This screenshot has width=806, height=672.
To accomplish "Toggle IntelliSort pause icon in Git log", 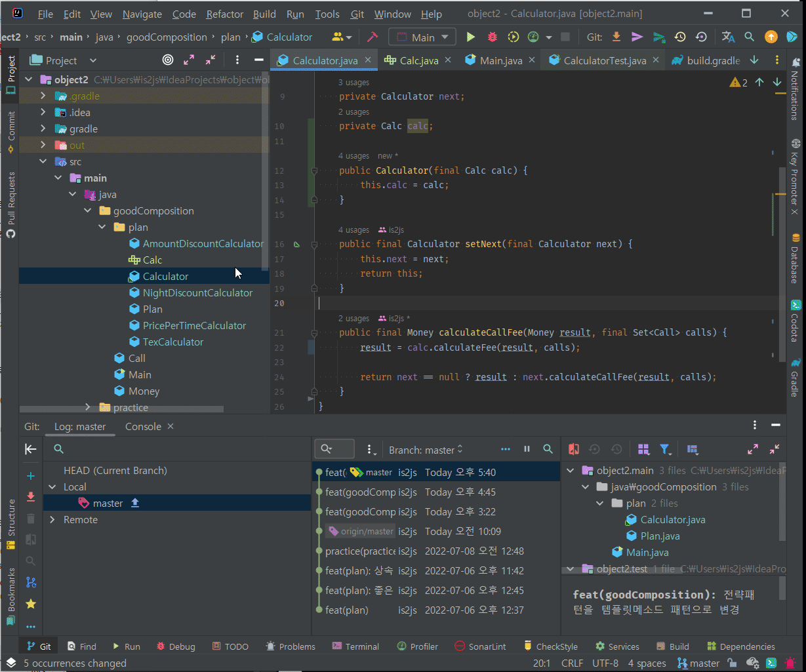I will click(527, 449).
